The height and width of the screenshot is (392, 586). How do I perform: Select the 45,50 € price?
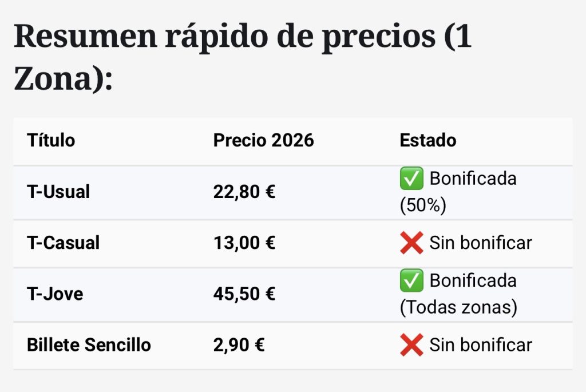(x=244, y=294)
